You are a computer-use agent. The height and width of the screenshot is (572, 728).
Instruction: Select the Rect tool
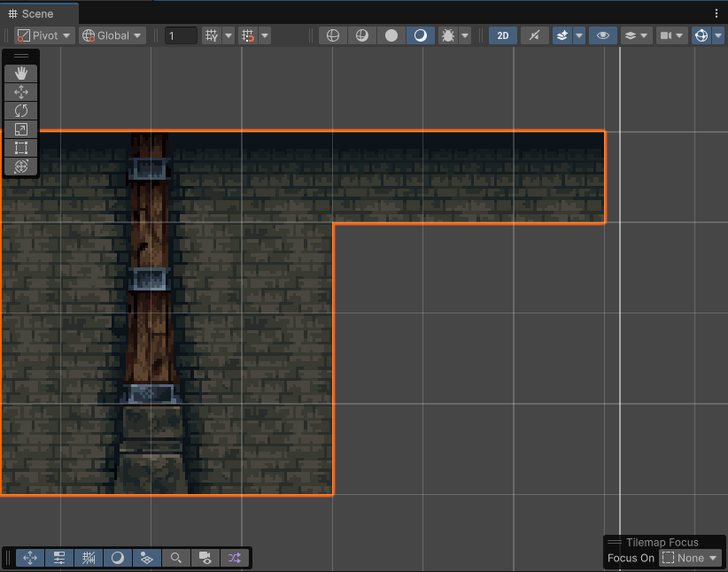[21, 148]
